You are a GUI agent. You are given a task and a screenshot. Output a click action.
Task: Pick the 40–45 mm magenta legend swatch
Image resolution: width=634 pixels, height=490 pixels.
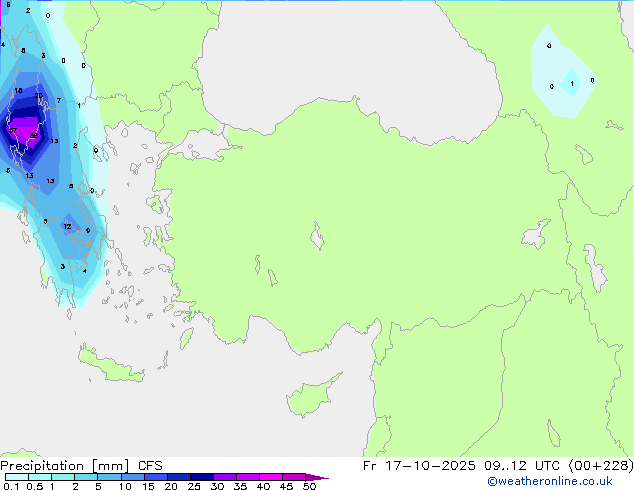click(x=271, y=477)
